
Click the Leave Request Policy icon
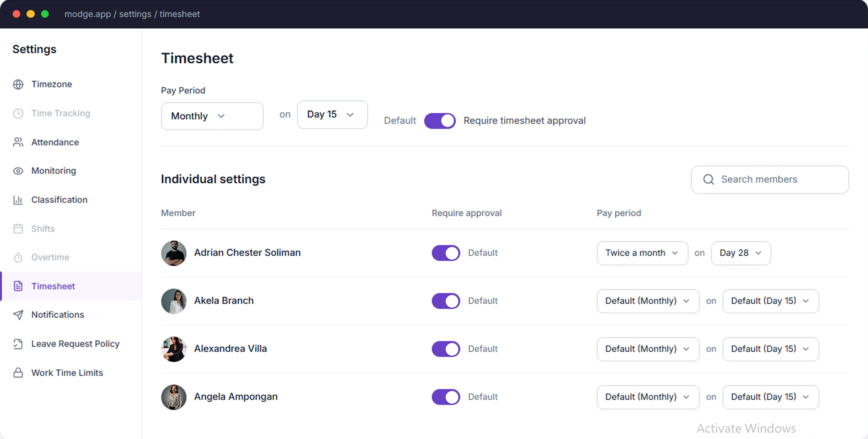pos(18,344)
